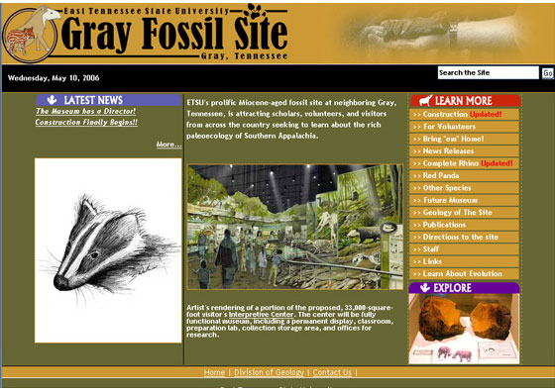Click the Search the Site field
Viewport: 555px width, 392px height.
488,72
